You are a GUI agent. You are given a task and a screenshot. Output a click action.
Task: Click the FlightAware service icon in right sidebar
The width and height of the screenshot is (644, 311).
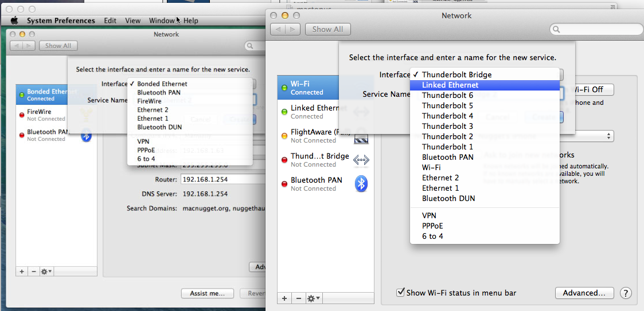[x=361, y=137]
